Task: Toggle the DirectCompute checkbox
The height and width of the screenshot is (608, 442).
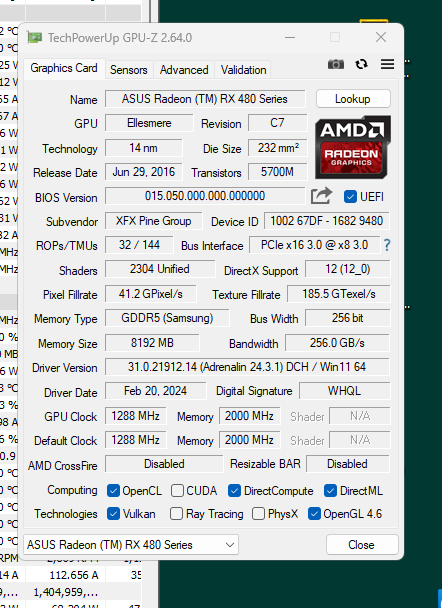Action: click(x=234, y=491)
